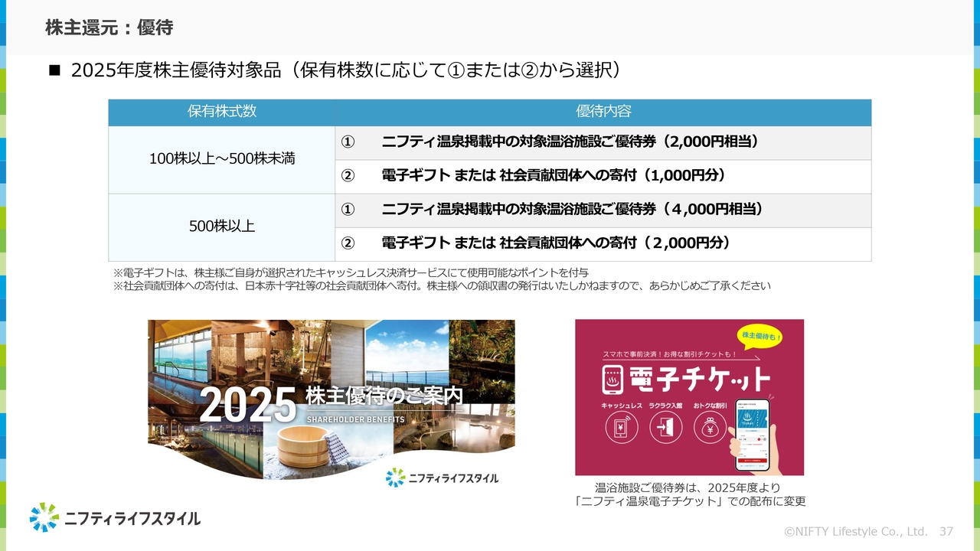This screenshot has height=551, width=980.
Task: Select the 優待内容 table header
Action: 603,112
